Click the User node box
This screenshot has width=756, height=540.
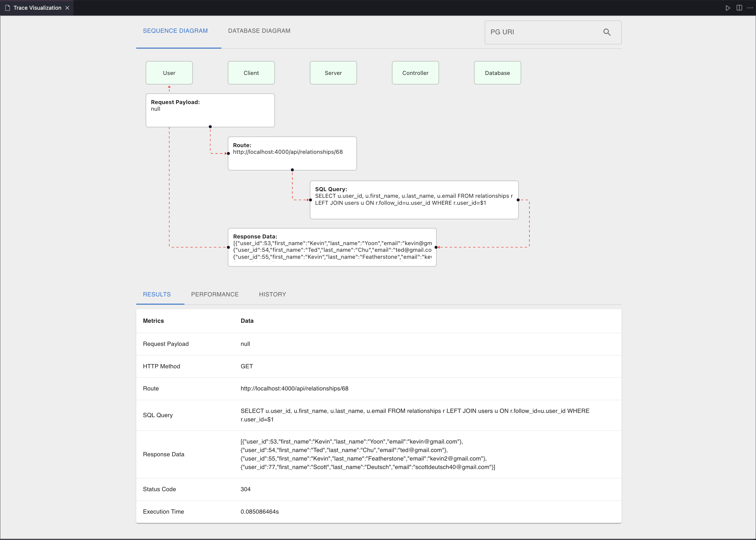pos(169,73)
